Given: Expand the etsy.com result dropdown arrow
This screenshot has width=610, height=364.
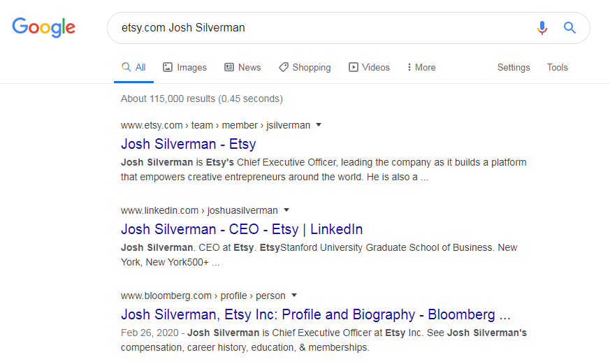Looking at the screenshot, I should tap(319, 125).
